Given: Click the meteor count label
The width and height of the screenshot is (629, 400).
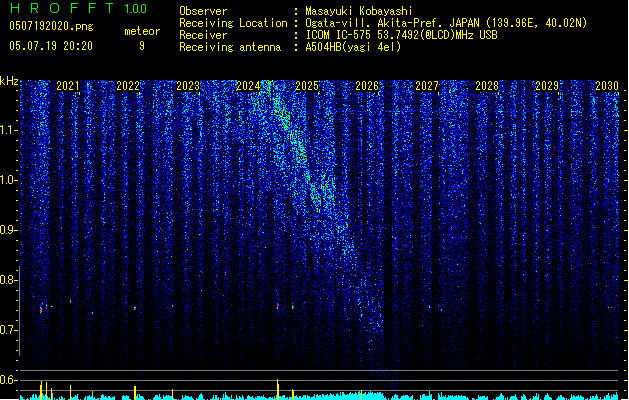Looking at the screenshot, I should [142, 31].
